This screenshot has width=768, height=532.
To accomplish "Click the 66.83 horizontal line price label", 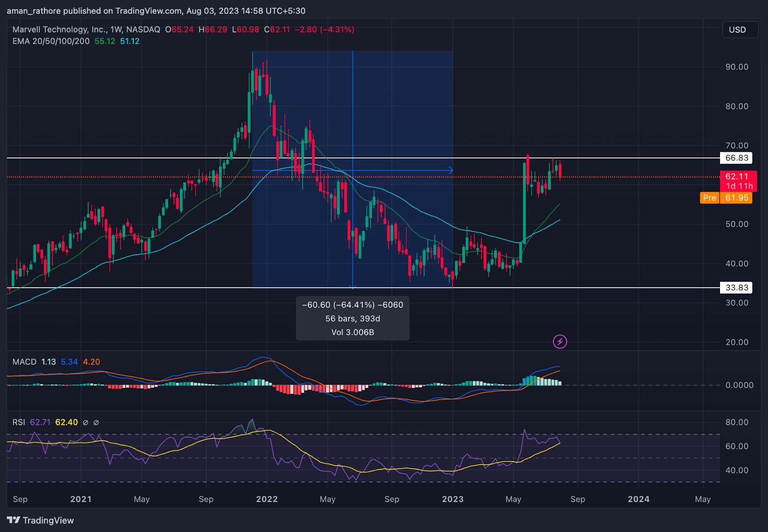I will [x=736, y=158].
